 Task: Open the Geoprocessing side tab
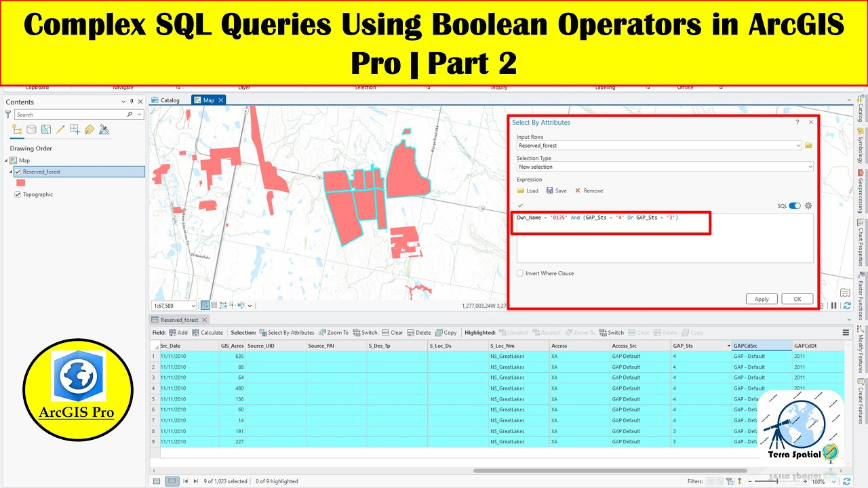pos(861,192)
